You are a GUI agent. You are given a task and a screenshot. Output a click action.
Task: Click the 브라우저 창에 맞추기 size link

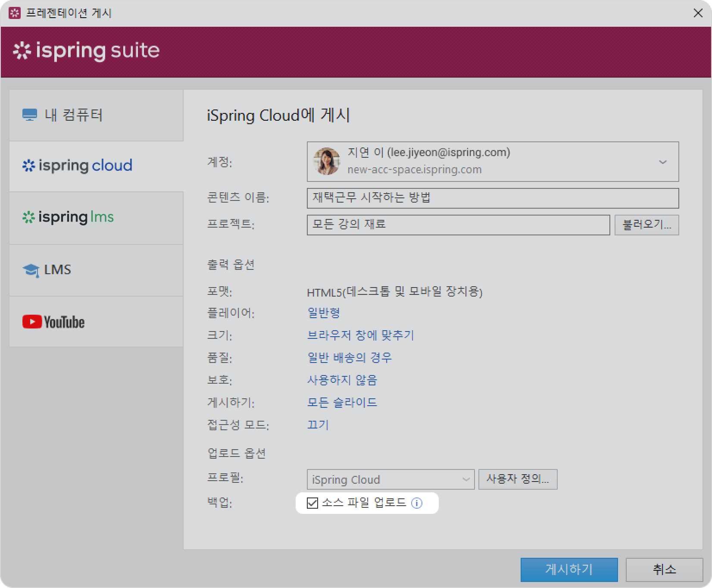click(360, 335)
